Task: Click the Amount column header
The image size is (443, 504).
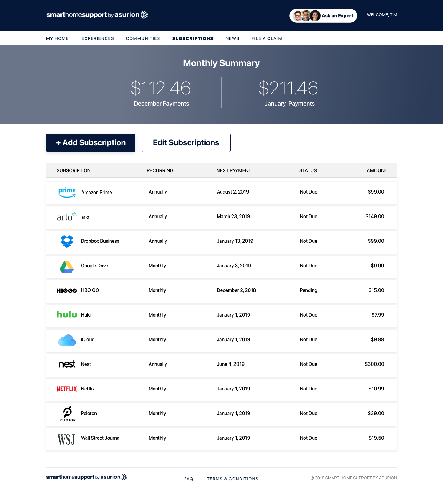Action: click(377, 170)
